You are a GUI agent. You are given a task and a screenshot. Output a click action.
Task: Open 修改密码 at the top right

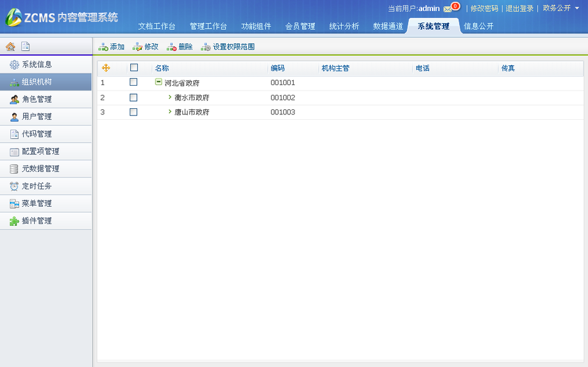(x=483, y=8)
